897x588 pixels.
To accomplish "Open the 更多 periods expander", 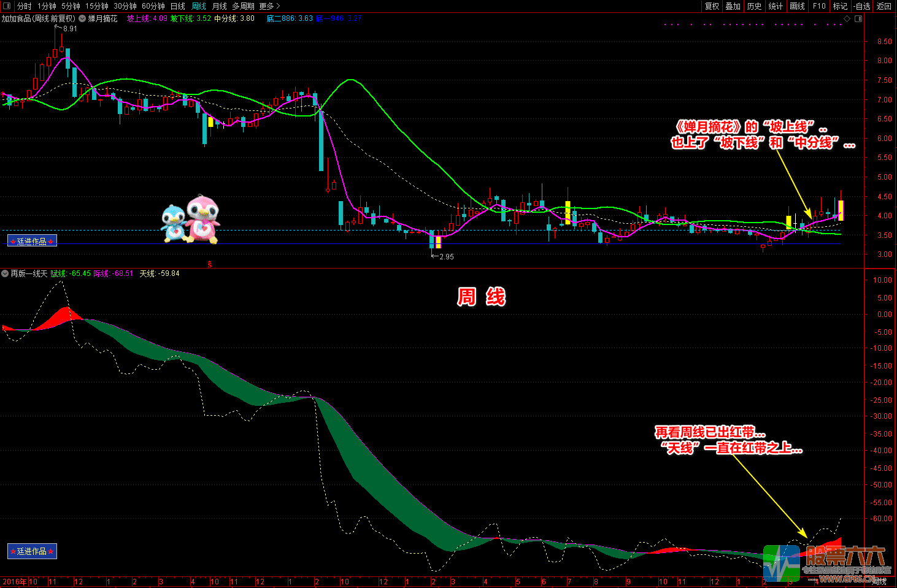I will [269, 6].
